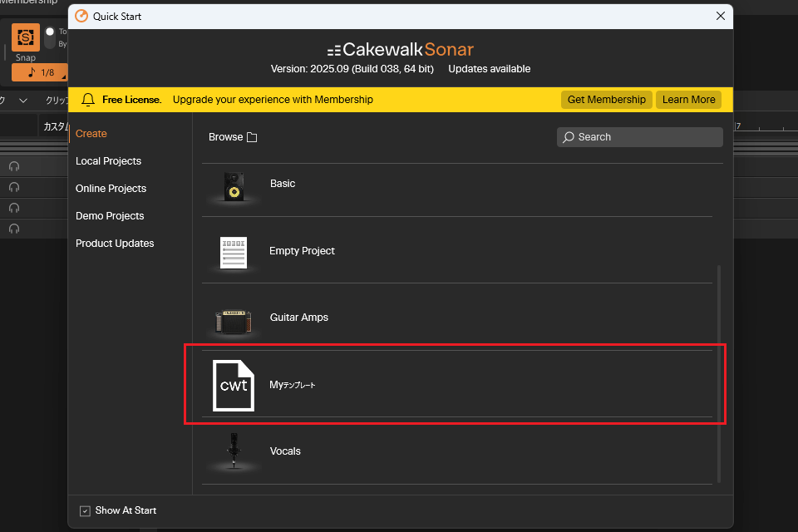Select the Basic template speaker icon

234,185
